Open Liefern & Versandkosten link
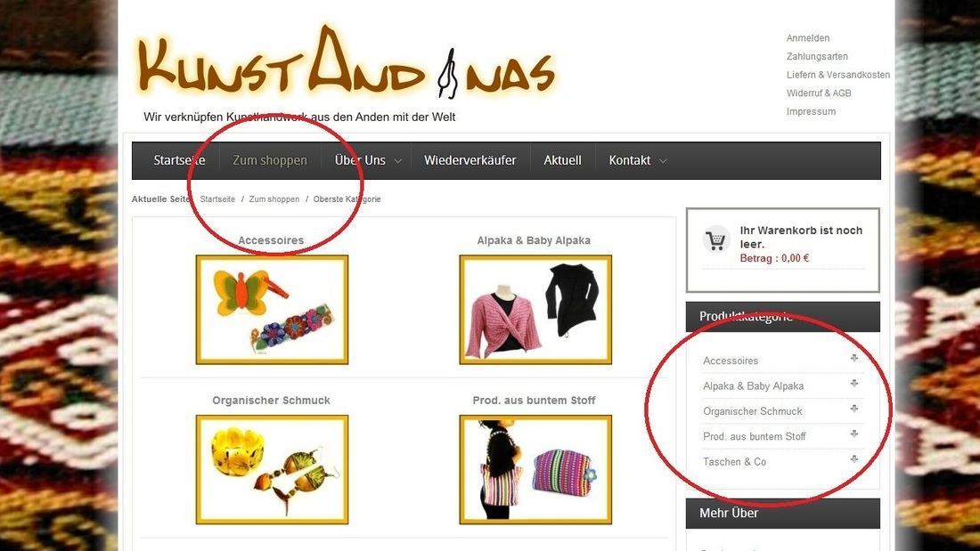Screen dimensions: 980x551 tap(838, 75)
